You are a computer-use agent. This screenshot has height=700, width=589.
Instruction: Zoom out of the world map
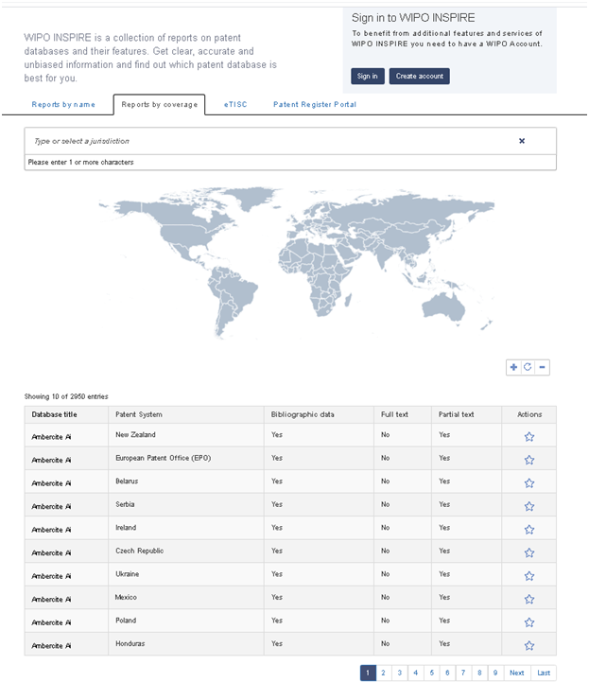(542, 367)
